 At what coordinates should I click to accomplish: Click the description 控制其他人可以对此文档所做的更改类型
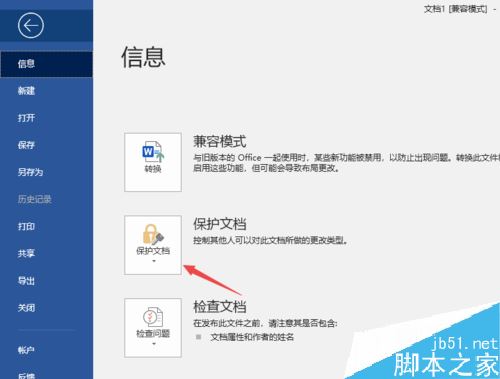click(271, 240)
